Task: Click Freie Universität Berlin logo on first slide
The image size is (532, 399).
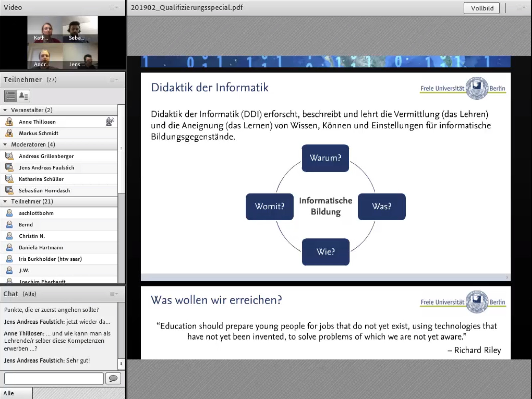Action: [x=463, y=88]
